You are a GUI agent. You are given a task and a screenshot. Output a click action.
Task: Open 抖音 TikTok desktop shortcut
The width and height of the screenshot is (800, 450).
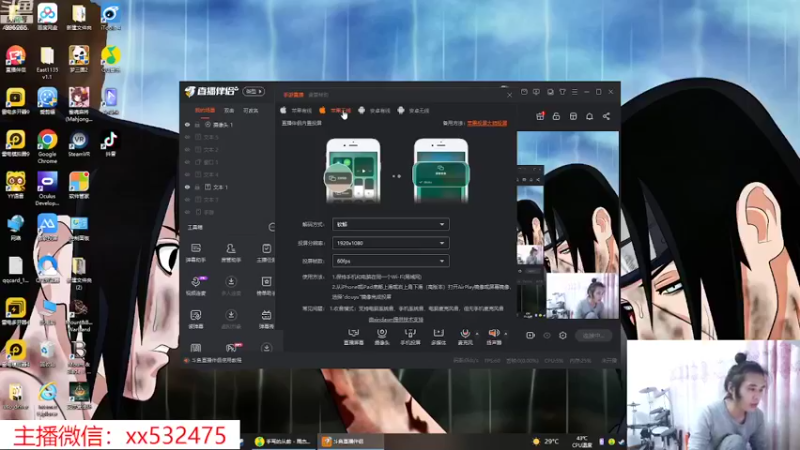click(x=110, y=144)
